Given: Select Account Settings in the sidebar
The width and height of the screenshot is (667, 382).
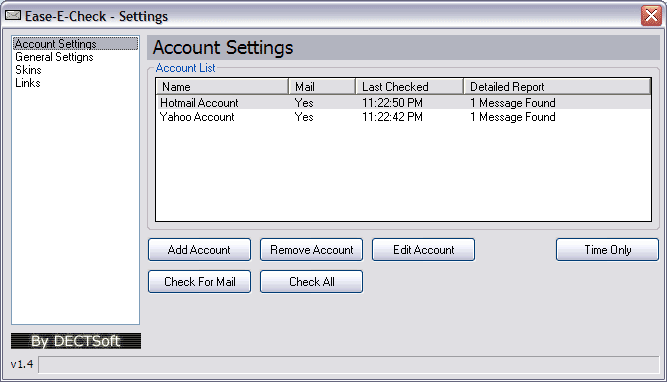Looking at the screenshot, I should [76, 44].
